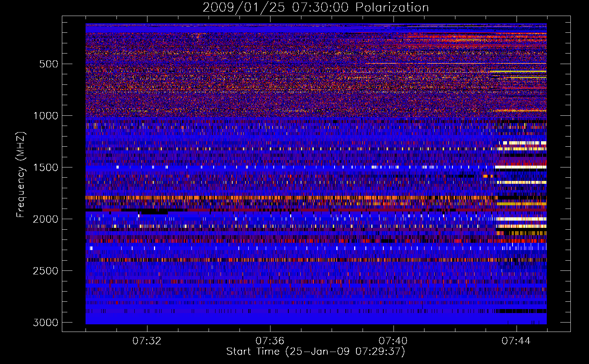Select the 1000 frequency axis label
The height and width of the screenshot is (364, 589).
(x=46, y=116)
